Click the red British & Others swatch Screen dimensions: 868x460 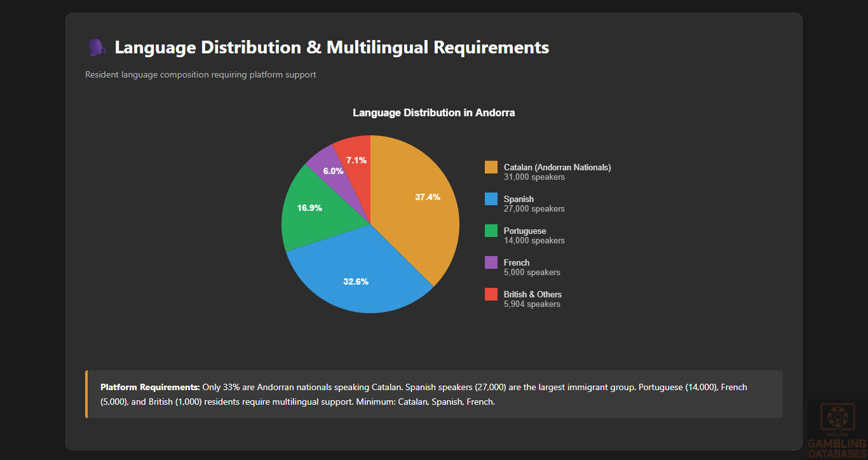(491, 294)
